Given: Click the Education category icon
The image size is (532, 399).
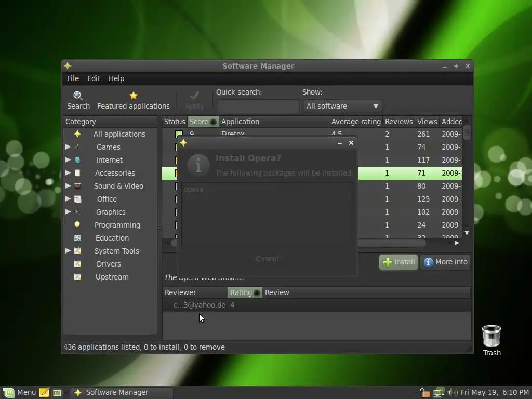Looking at the screenshot, I should (77, 238).
